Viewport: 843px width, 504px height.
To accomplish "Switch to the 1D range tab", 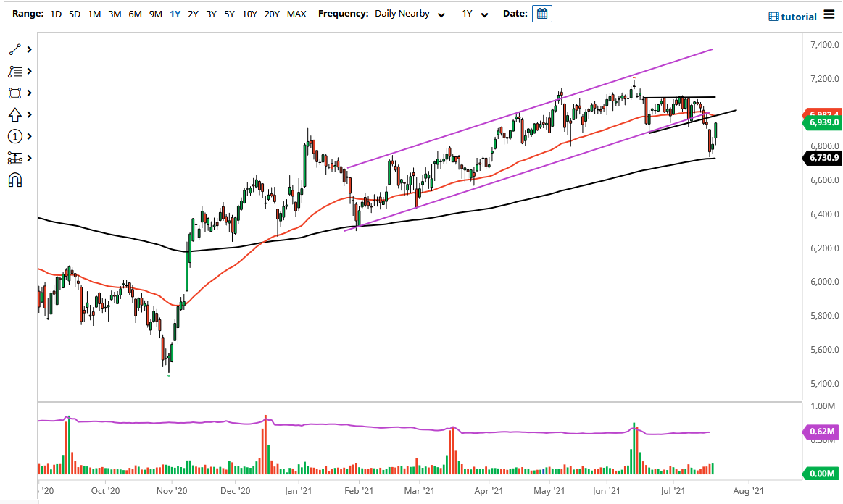I will click(56, 13).
